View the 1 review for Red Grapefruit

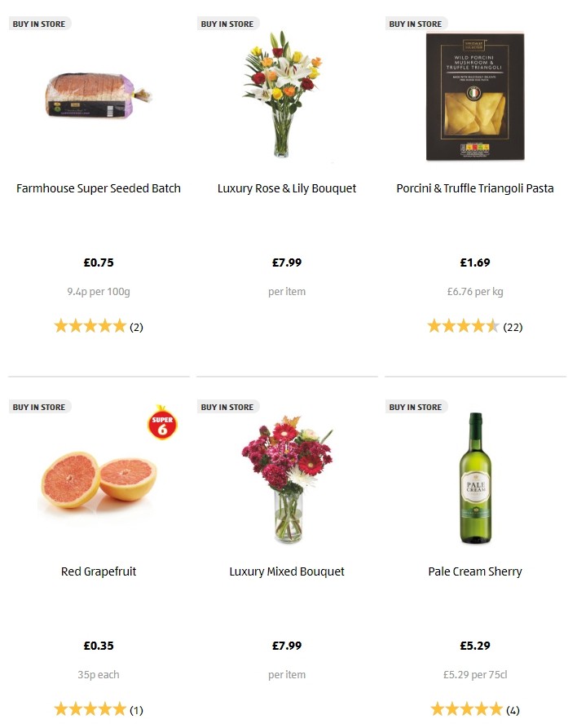[134, 709]
